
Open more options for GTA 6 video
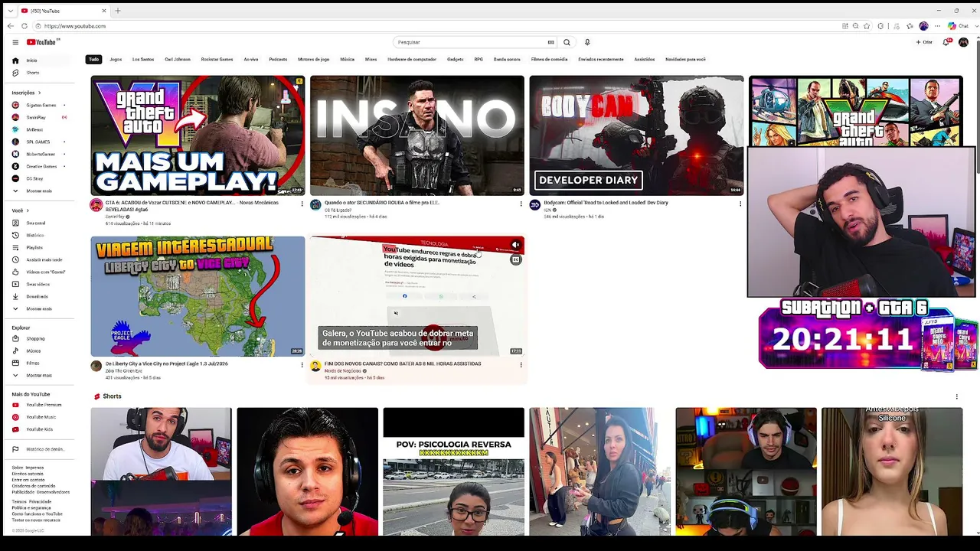(302, 204)
